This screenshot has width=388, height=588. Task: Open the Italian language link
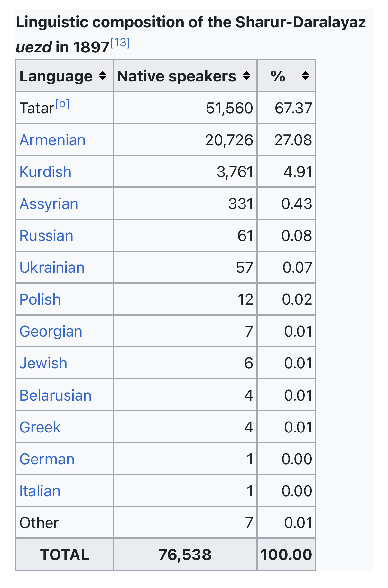coord(40,491)
